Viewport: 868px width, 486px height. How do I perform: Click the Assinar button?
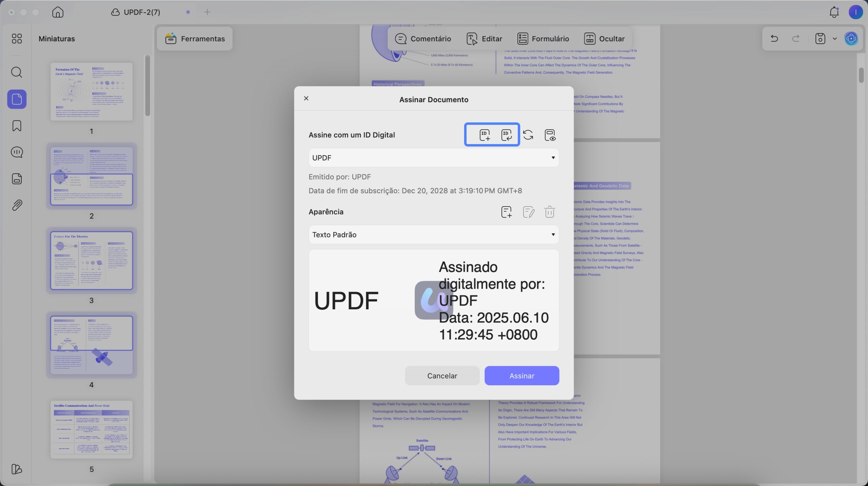(522, 376)
